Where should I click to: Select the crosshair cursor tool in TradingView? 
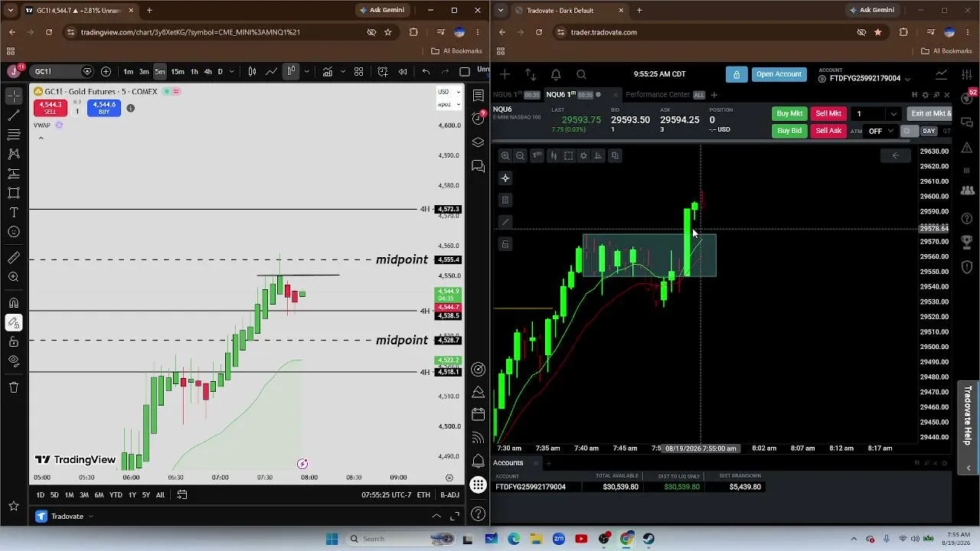pos(14,95)
